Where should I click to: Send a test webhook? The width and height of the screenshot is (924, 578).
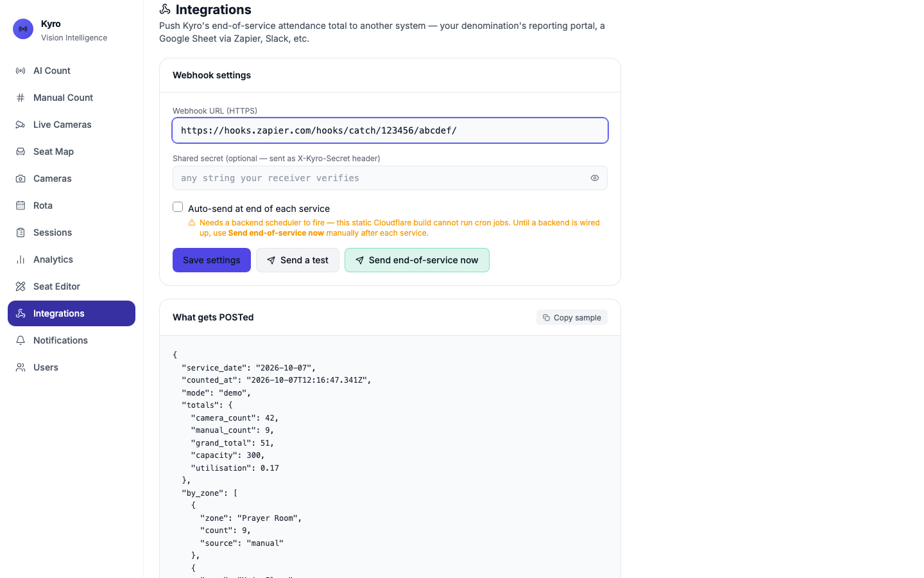pos(298,260)
